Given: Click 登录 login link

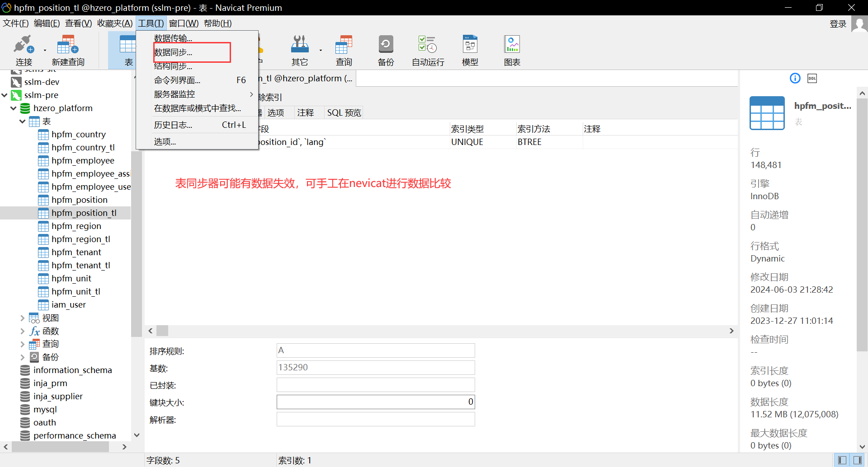Looking at the screenshot, I should tap(838, 23).
